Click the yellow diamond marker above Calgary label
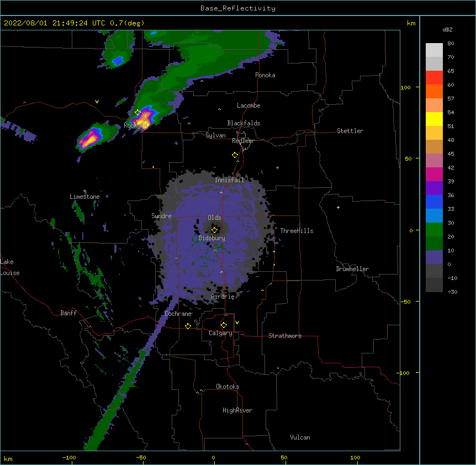 (x=224, y=325)
